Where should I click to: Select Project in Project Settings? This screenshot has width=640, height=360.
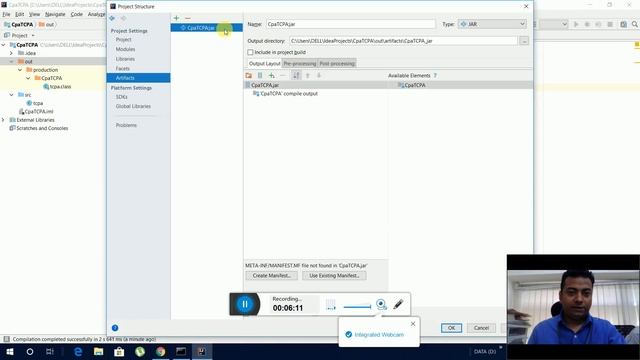123,40
